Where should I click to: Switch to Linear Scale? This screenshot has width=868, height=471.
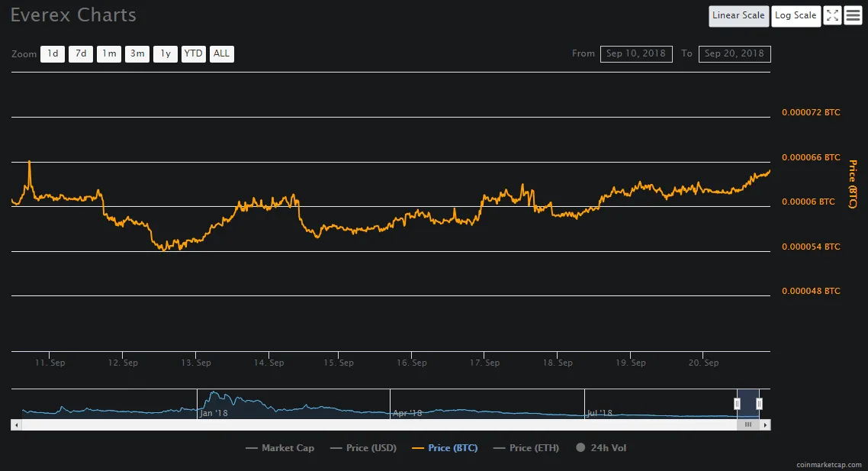click(x=738, y=15)
